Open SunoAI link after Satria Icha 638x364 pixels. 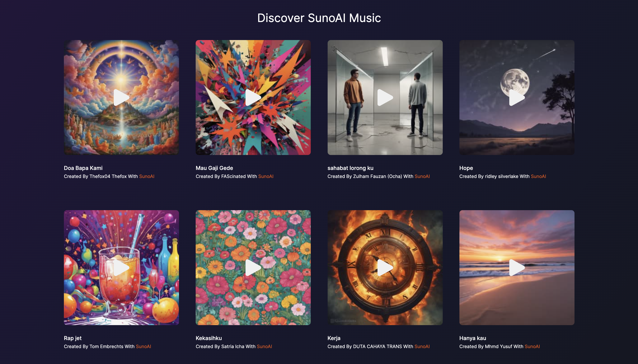264,346
